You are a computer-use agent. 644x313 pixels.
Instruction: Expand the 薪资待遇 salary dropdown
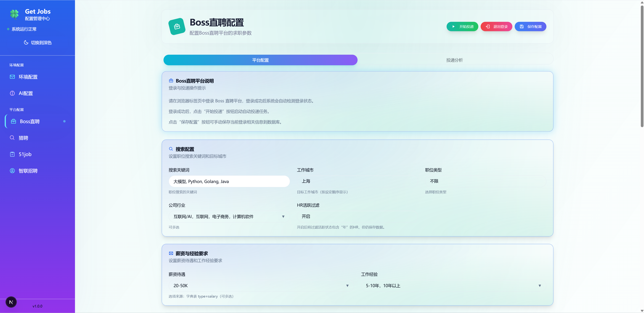coord(260,285)
